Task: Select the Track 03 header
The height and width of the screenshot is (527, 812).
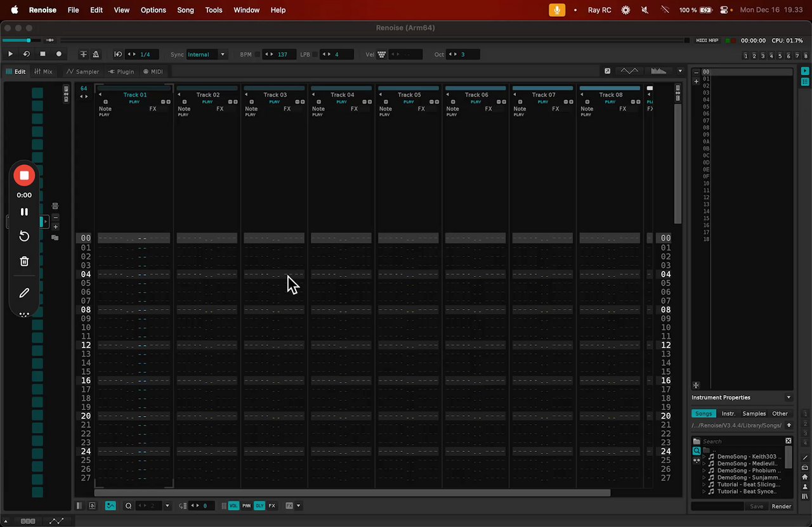Action: 275,95
